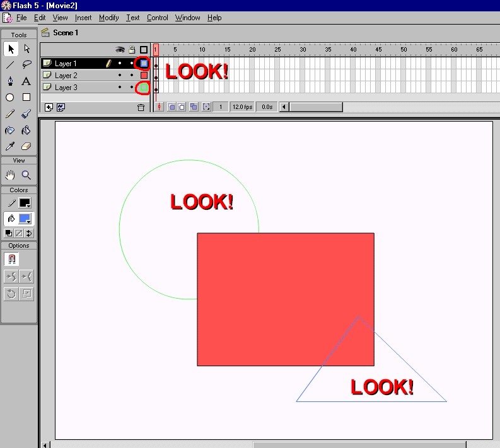
Task: Select the Paint Bucket tool
Action: (26, 130)
